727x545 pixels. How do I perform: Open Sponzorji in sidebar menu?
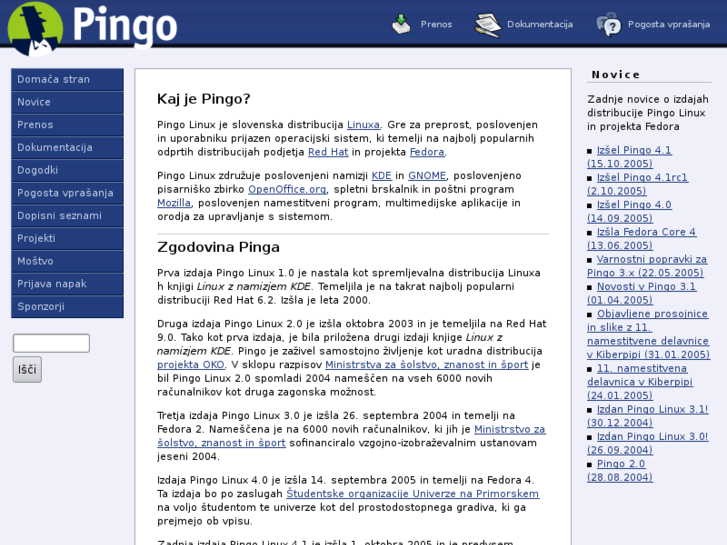pos(67,307)
